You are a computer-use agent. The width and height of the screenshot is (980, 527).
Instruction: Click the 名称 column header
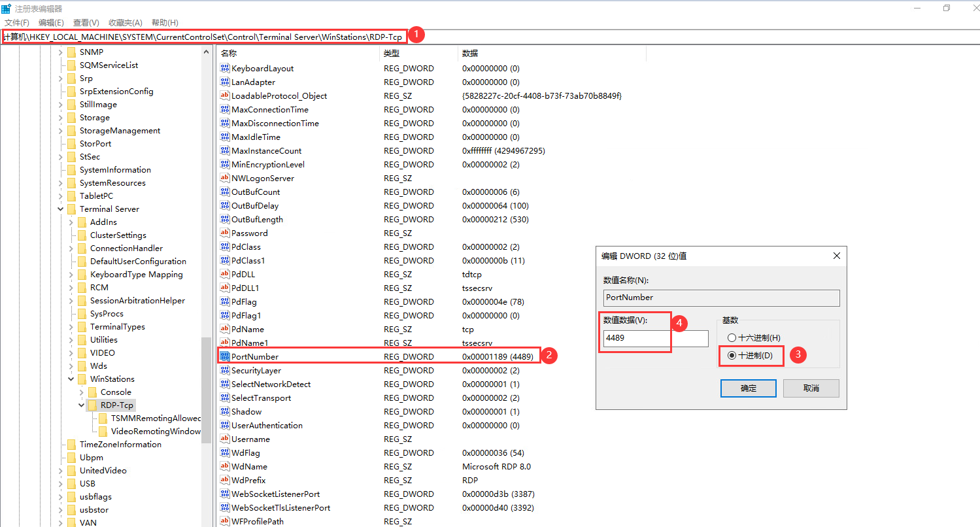pos(229,54)
